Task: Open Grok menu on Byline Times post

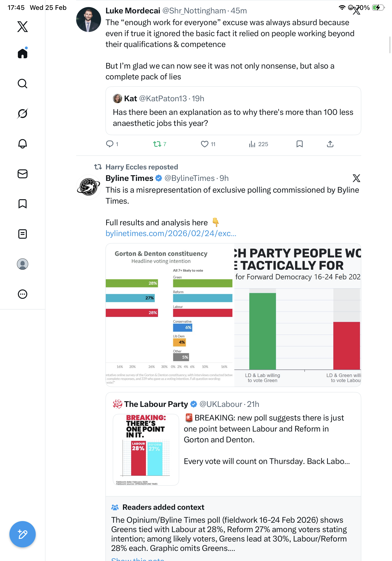Action: point(356,178)
